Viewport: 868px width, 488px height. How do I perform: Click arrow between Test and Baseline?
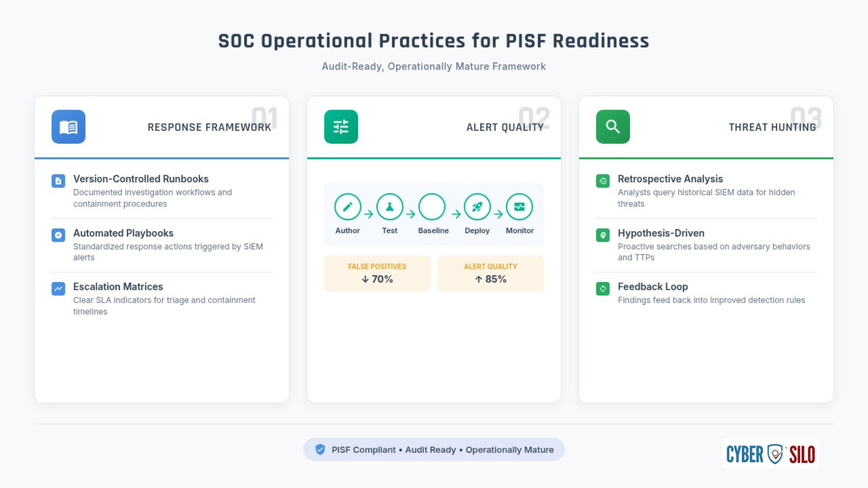click(x=411, y=214)
